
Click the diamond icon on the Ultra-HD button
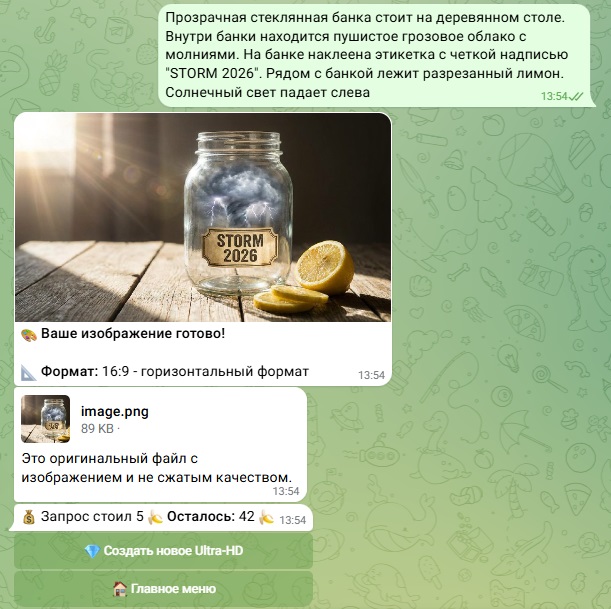[x=92, y=551]
